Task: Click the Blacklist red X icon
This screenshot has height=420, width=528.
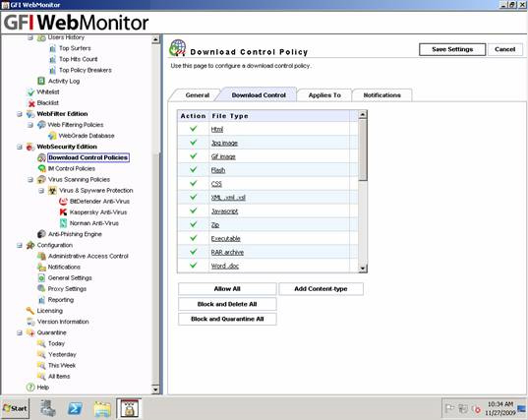Action: pos(31,103)
